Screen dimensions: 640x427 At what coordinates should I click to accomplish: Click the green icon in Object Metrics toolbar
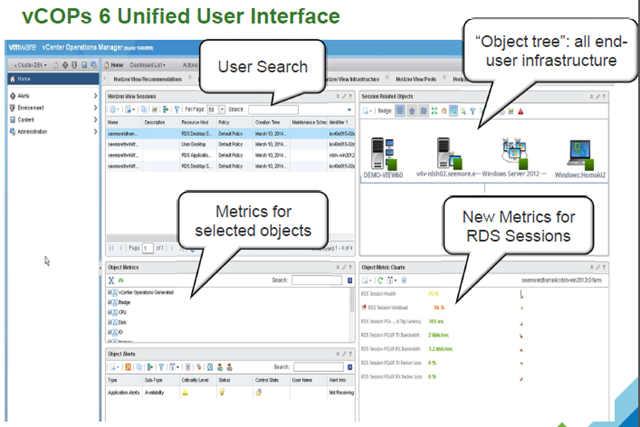point(121,280)
